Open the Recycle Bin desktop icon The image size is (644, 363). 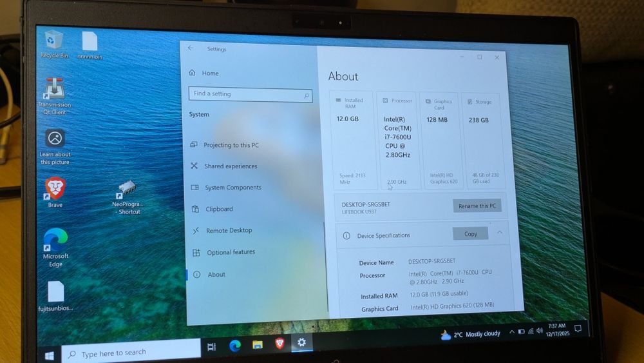54,44
